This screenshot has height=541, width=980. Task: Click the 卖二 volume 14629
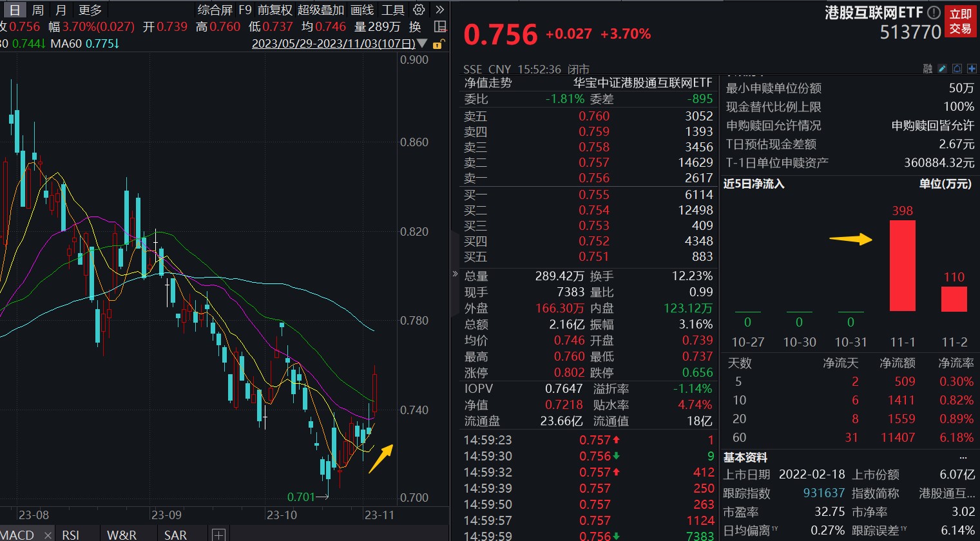click(x=695, y=162)
